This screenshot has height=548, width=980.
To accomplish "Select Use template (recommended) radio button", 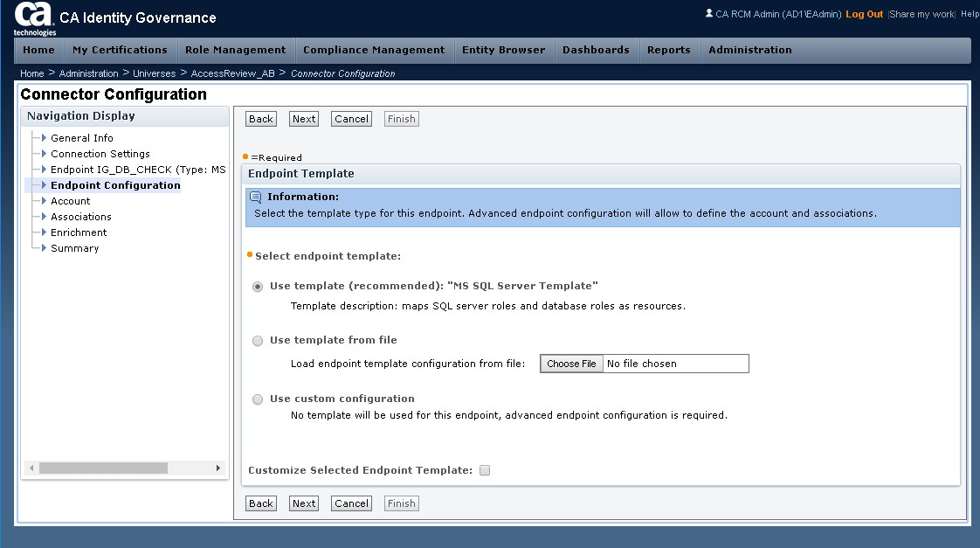I will click(x=258, y=287).
